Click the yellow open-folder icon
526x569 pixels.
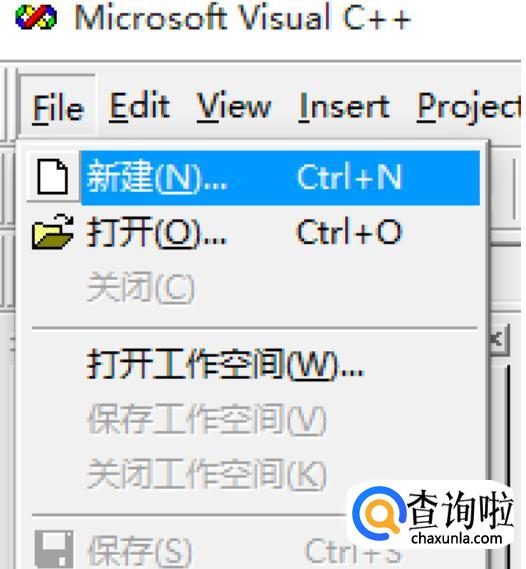click(x=53, y=232)
